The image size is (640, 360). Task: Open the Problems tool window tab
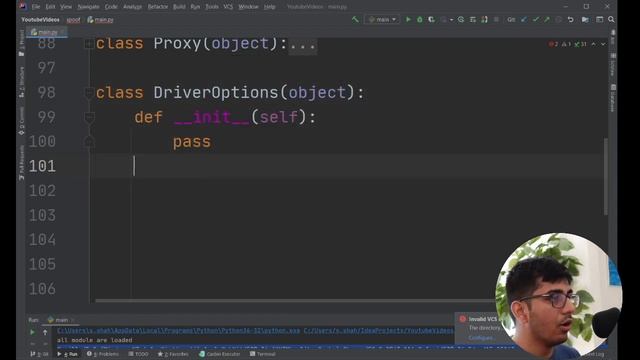pos(103,354)
